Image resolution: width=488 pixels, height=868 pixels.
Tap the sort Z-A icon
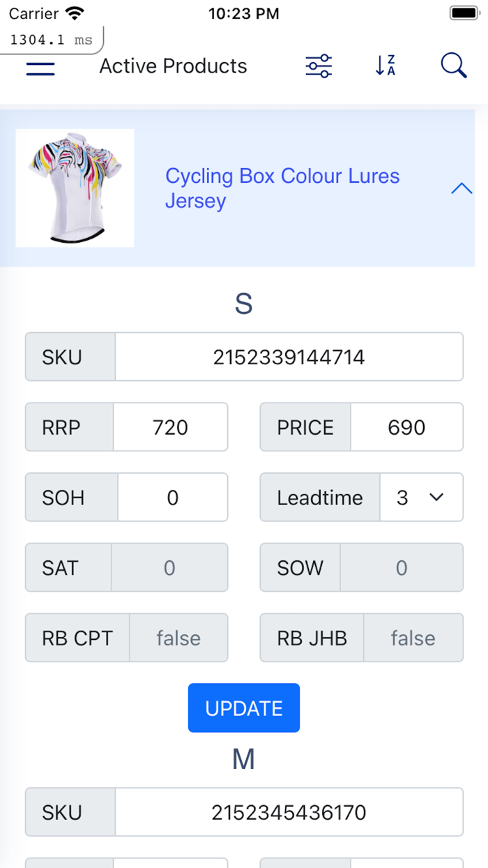385,66
